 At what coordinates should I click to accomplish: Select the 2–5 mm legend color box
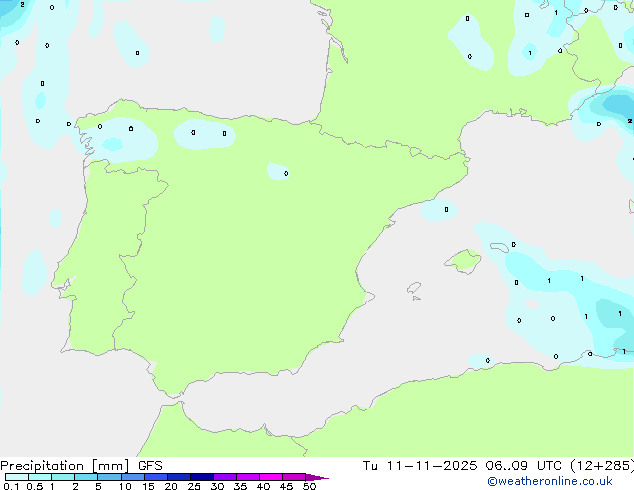(86, 477)
